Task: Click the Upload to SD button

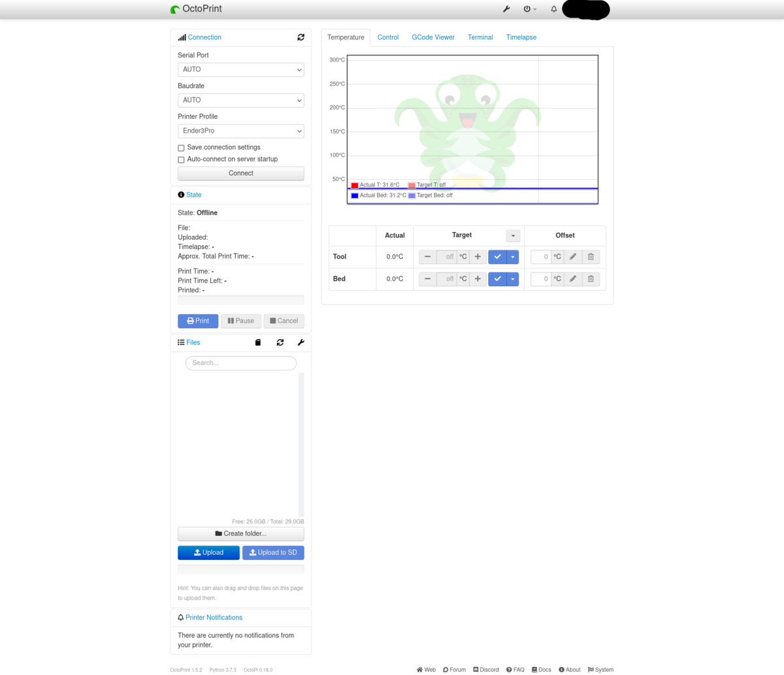Action: tap(273, 553)
